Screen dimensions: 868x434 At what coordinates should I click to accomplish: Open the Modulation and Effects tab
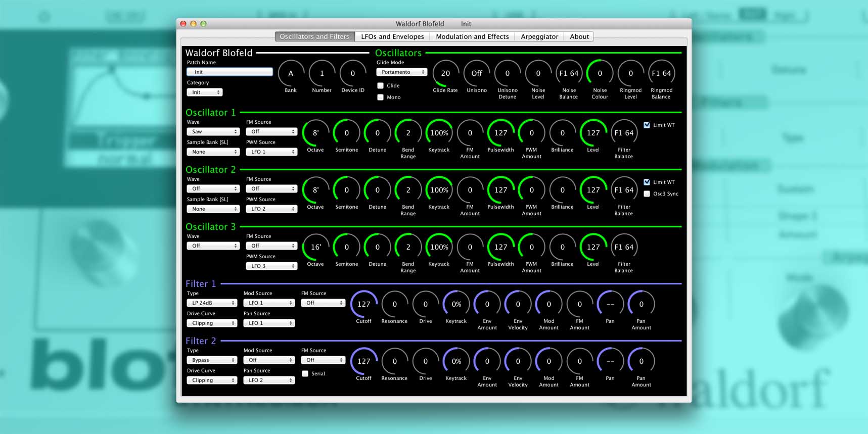(472, 36)
